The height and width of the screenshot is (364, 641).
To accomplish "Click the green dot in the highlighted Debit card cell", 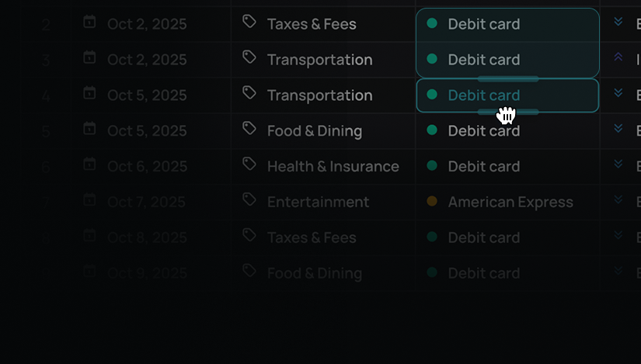I will (432, 95).
